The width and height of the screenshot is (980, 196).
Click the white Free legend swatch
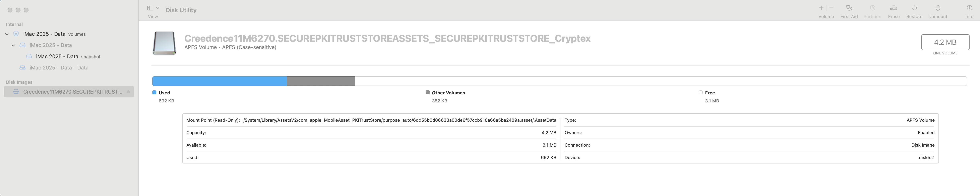pos(700,93)
